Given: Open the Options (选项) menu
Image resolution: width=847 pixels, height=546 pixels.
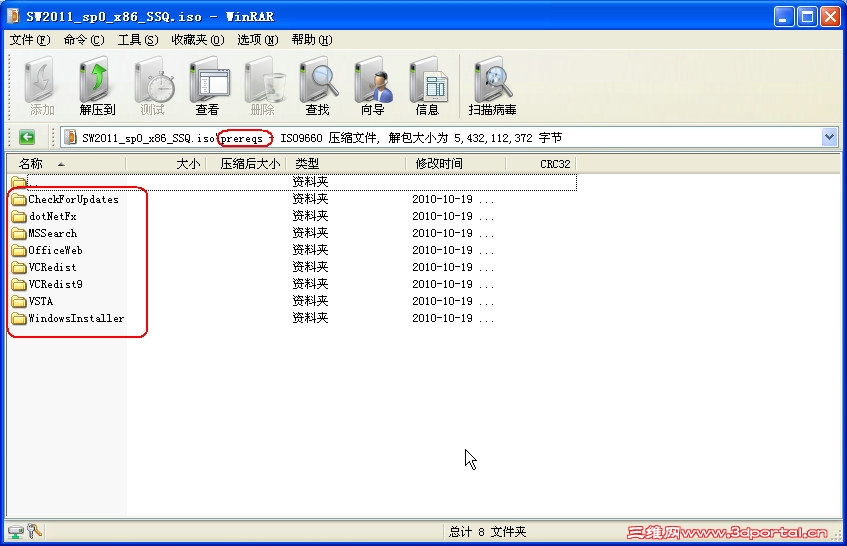Looking at the screenshot, I should pyautogui.click(x=258, y=40).
